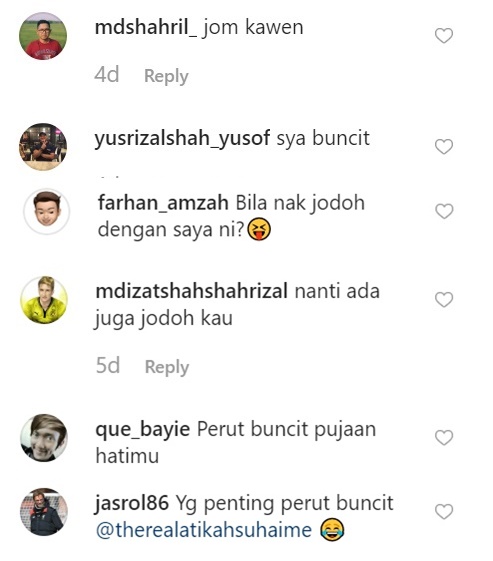Click que_bayie's profile picture
The image size is (493, 561).
coord(44,438)
